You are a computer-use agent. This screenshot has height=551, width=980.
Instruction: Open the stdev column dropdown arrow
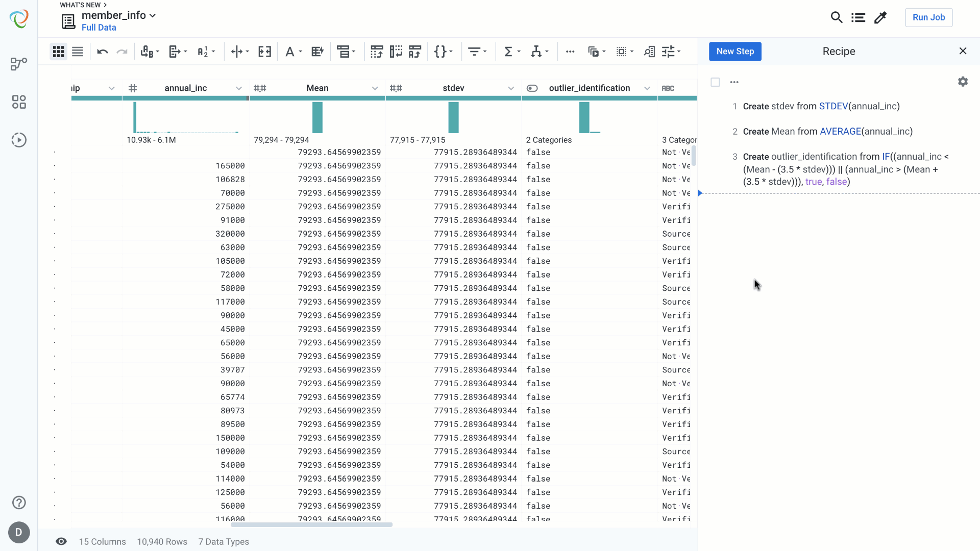tap(511, 88)
